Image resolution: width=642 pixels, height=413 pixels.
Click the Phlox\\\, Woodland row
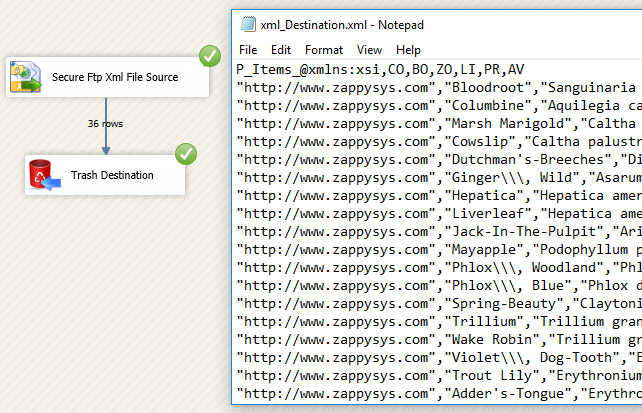pos(439,268)
